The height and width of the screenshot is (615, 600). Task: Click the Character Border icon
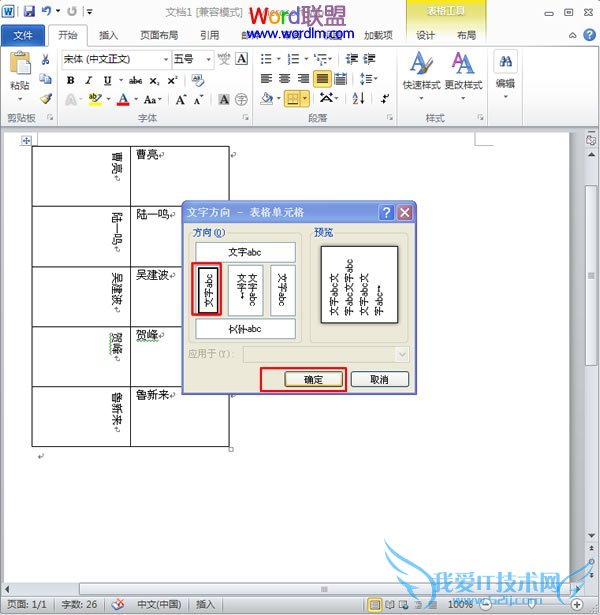(242, 59)
